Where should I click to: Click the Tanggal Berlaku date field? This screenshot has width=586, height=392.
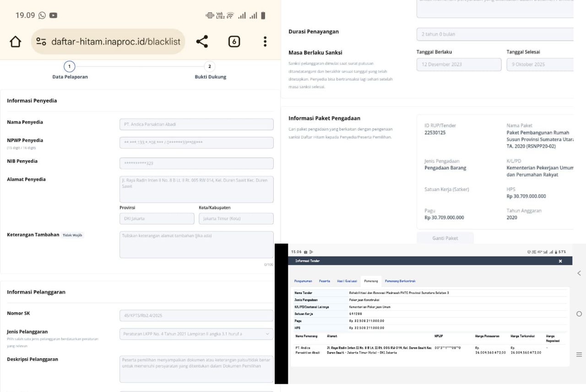[x=459, y=65]
